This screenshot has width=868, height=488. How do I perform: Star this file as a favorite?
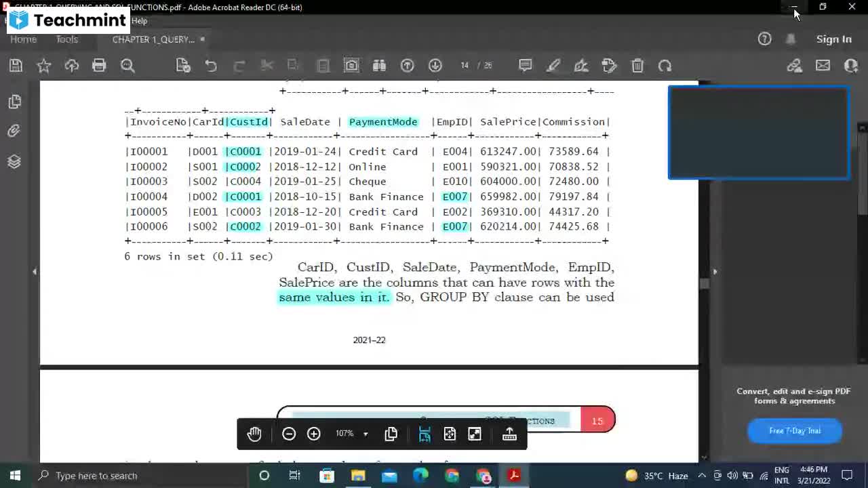click(x=44, y=66)
